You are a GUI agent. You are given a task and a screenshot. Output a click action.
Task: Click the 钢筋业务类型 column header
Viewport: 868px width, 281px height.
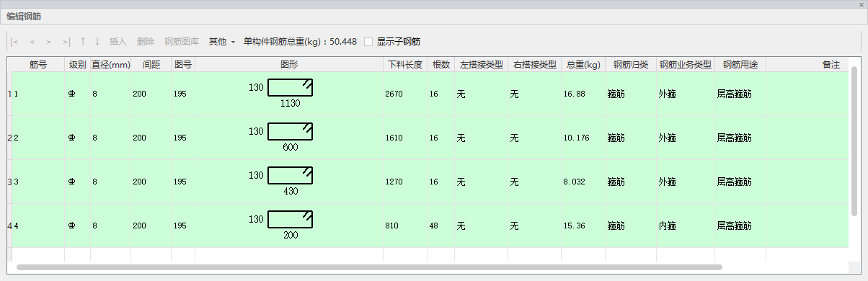(x=686, y=65)
